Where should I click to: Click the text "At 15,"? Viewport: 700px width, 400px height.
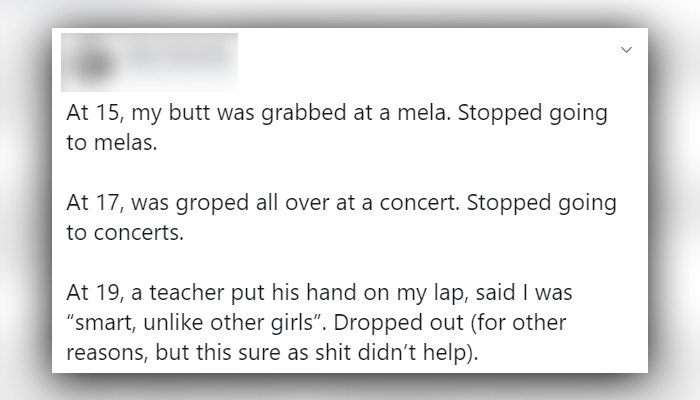(x=95, y=112)
